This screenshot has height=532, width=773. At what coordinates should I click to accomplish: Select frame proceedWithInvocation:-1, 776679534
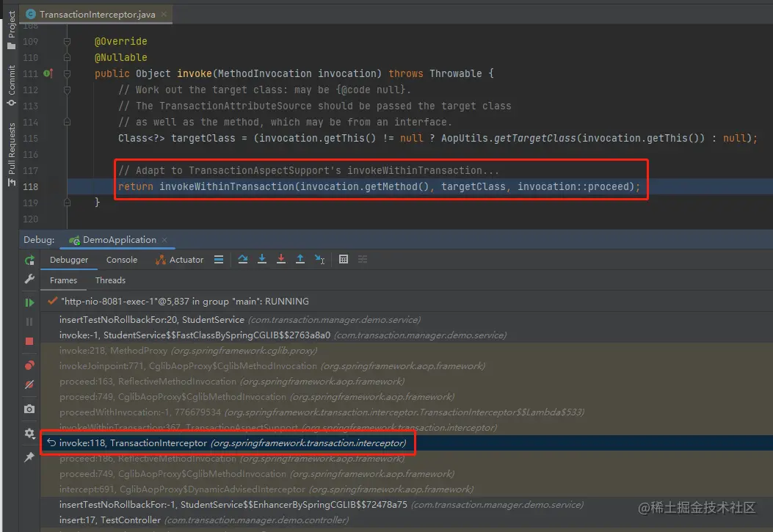(406, 412)
